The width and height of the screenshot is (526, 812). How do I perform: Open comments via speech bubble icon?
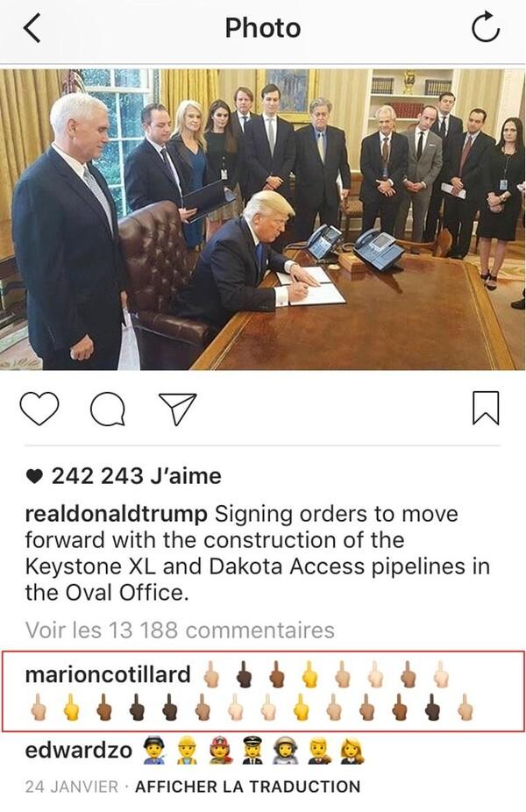point(107,410)
